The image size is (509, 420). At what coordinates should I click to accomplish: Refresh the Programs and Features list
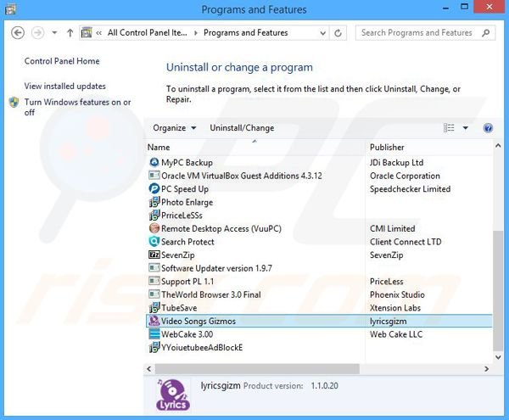pos(338,33)
